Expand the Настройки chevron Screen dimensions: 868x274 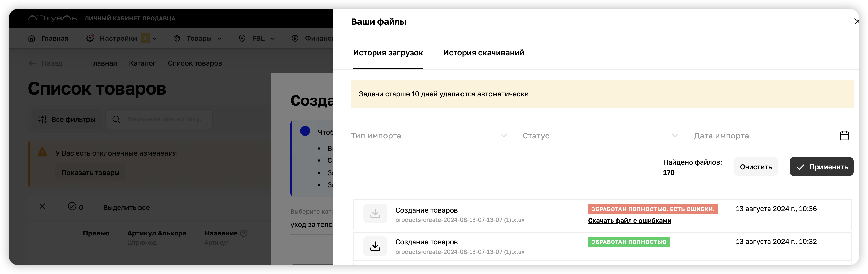point(154,39)
